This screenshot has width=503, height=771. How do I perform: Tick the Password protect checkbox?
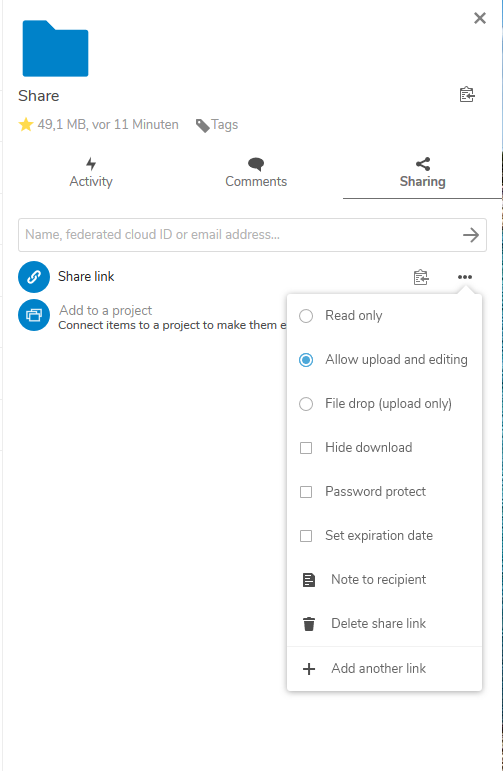[306, 492]
